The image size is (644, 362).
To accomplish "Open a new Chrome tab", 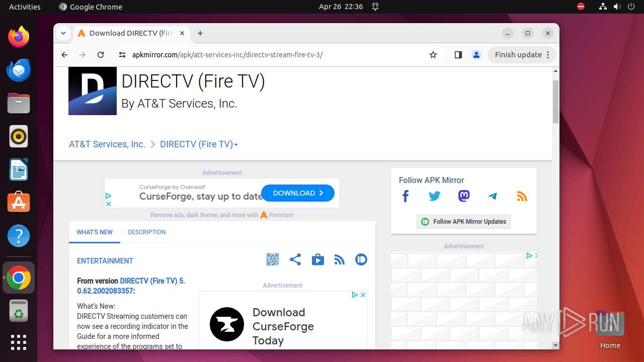I will tap(200, 33).
